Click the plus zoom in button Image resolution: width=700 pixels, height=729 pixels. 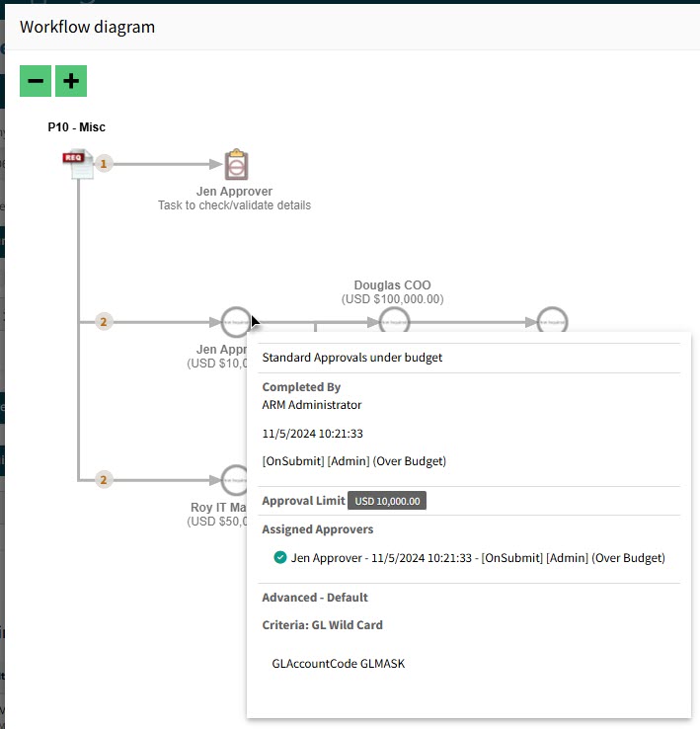pos(71,81)
